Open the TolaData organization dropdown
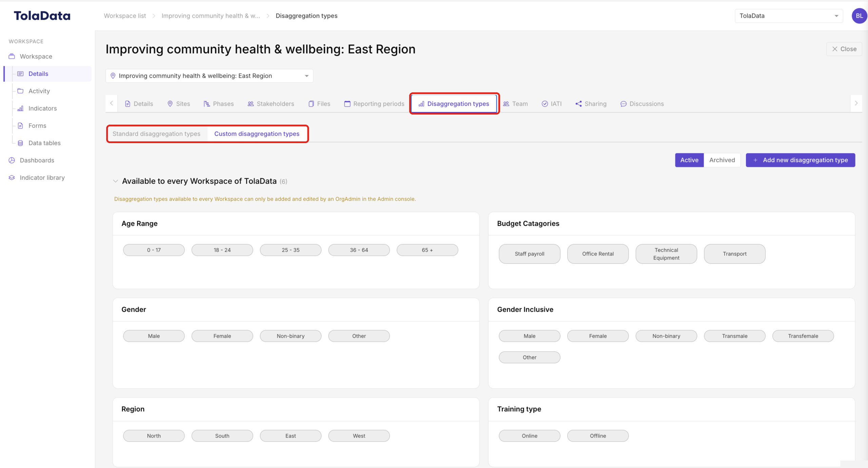The width and height of the screenshot is (868, 468). [x=788, y=16]
